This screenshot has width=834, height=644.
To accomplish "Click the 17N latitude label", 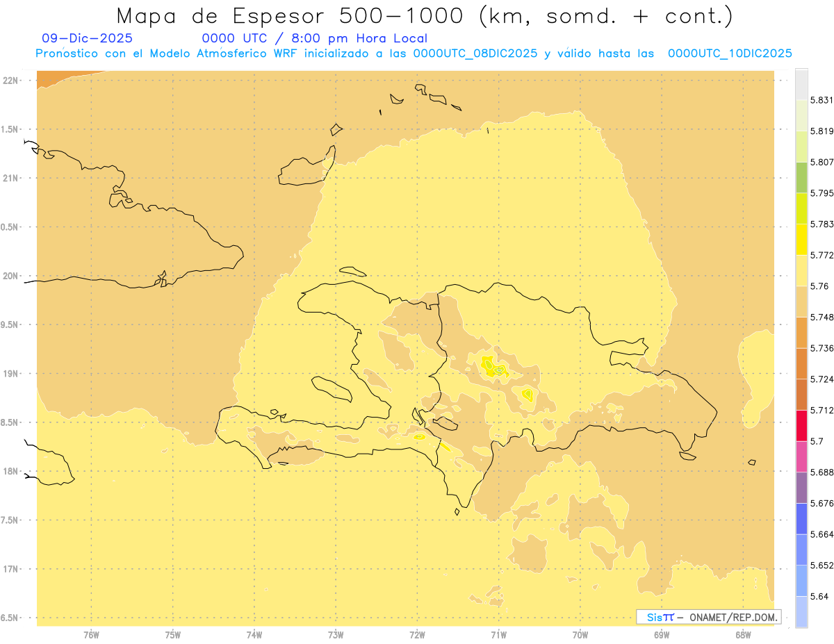I will click(x=12, y=569).
